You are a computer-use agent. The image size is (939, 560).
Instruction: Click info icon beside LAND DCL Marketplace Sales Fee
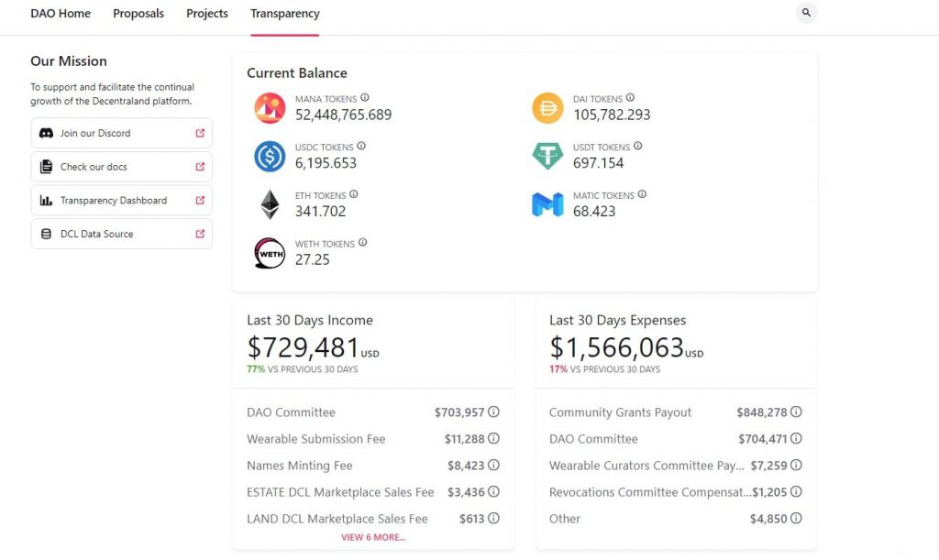tap(493, 518)
